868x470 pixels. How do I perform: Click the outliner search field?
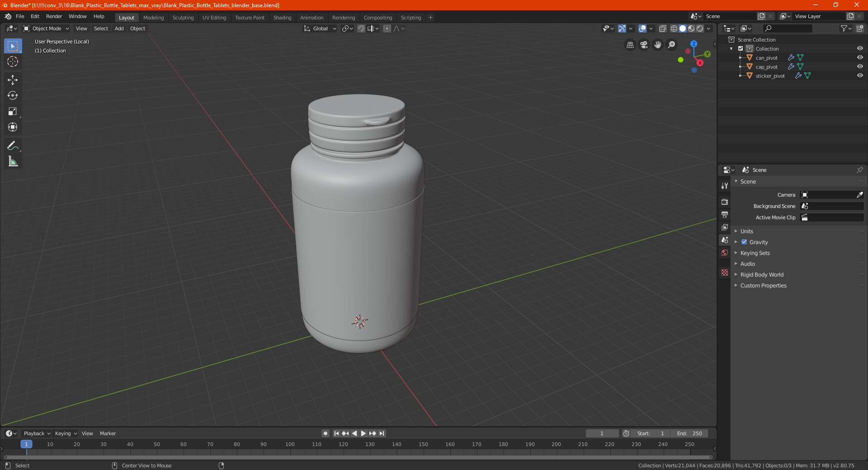pyautogui.click(x=787, y=28)
